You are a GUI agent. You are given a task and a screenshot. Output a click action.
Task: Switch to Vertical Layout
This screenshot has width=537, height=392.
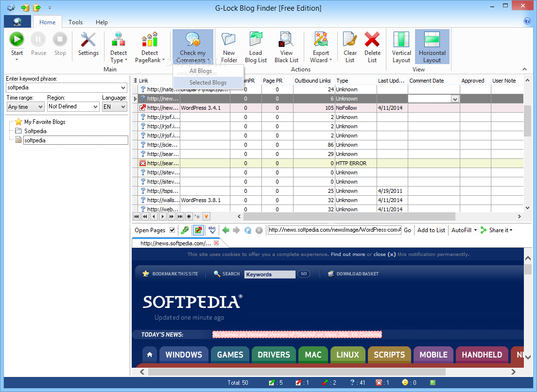point(401,47)
